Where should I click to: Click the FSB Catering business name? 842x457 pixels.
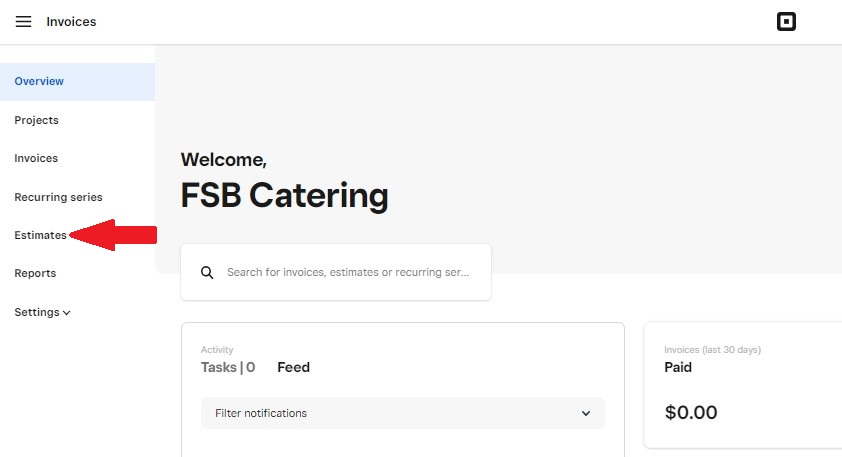tap(284, 195)
